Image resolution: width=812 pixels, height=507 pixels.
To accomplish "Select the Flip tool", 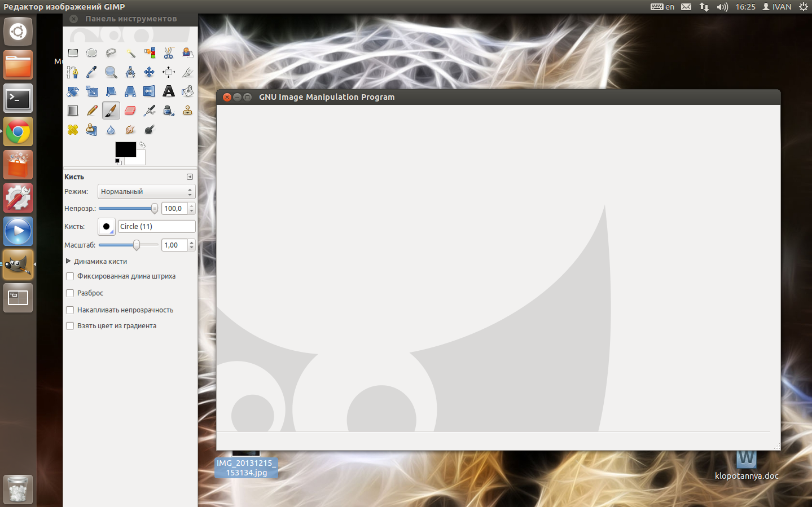I will [x=150, y=91].
